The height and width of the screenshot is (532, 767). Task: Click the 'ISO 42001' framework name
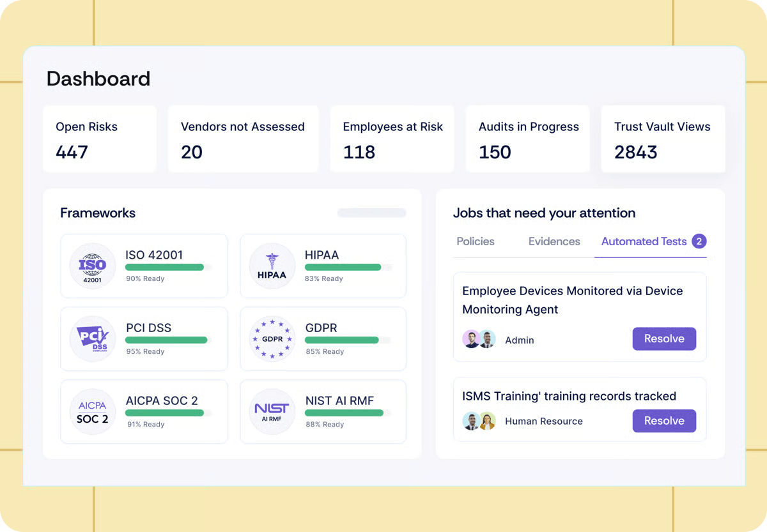[x=154, y=255]
